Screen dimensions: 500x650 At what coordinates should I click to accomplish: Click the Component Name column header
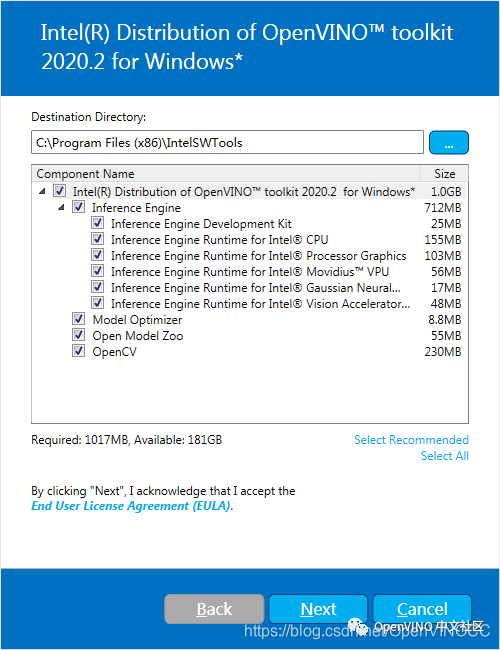click(x=226, y=174)
